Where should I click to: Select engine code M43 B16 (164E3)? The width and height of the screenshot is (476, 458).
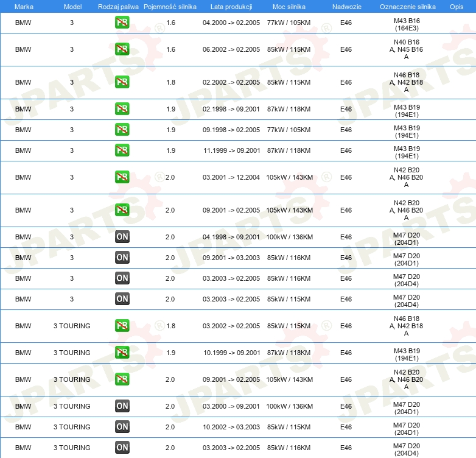407,24
